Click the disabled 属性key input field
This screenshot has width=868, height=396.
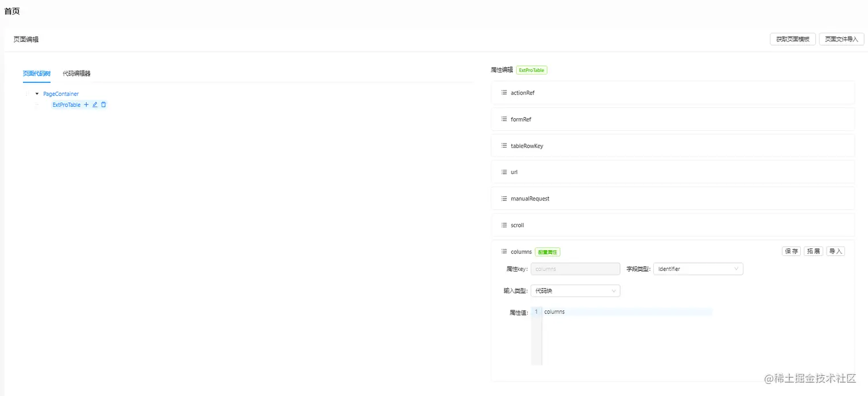point(575,269)
